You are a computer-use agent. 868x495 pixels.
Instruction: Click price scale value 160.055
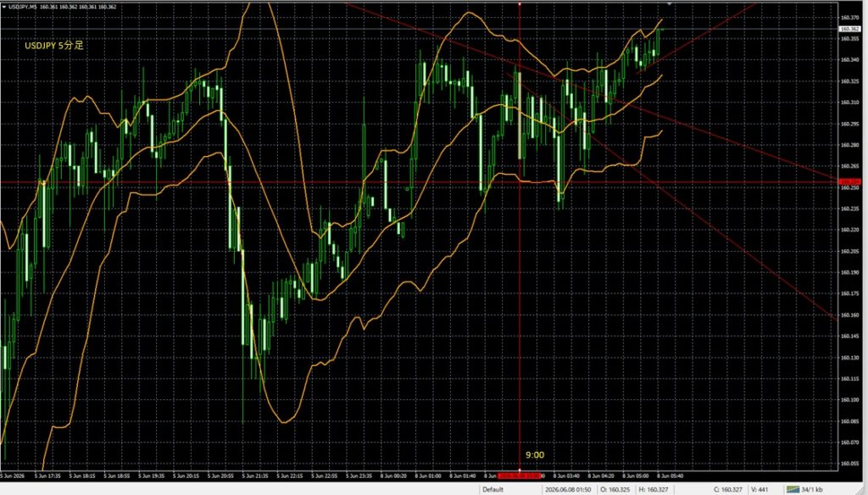849,464
